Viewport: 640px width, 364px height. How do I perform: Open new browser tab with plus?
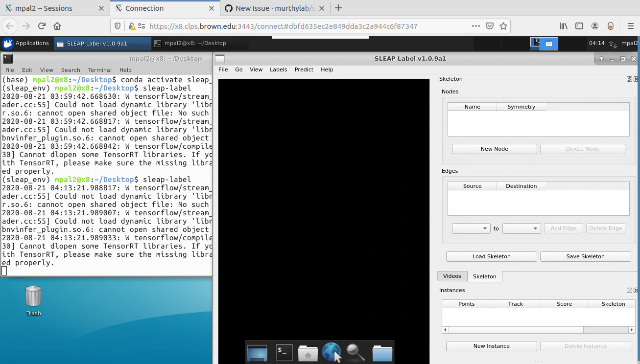pyautogui.click(x=338, y=8)
